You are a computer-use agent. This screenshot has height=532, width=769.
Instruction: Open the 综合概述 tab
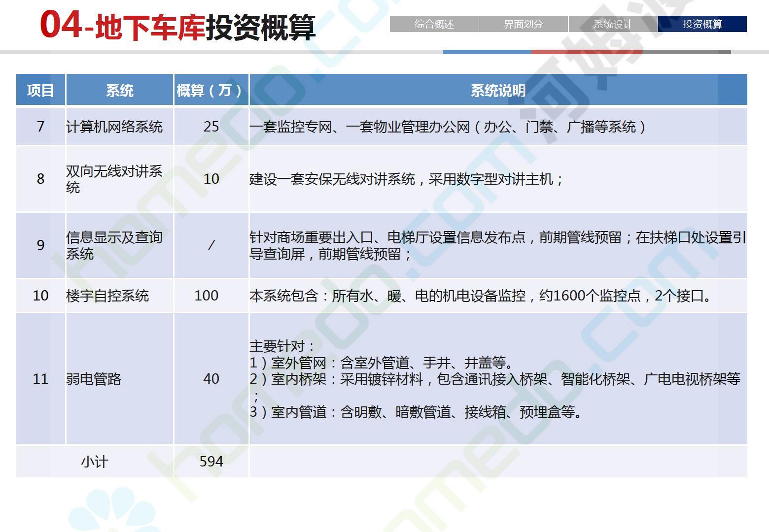(434, 24)
